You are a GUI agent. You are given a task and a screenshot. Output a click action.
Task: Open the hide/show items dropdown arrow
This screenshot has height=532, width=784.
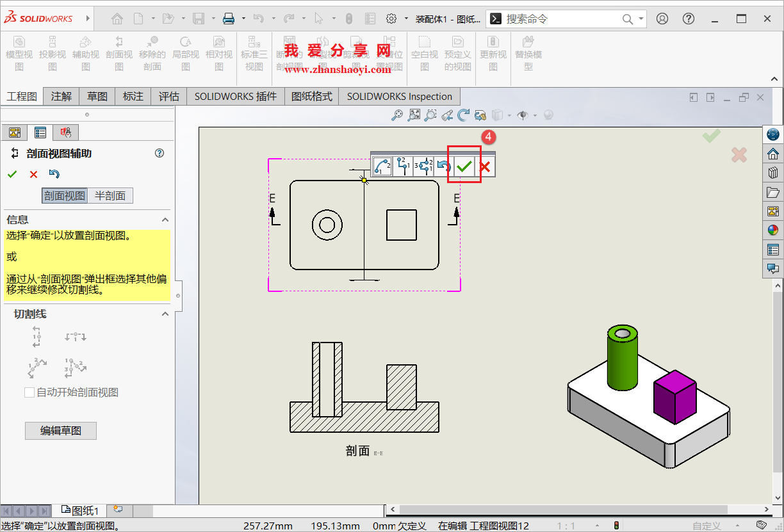(x=534, y=115)
